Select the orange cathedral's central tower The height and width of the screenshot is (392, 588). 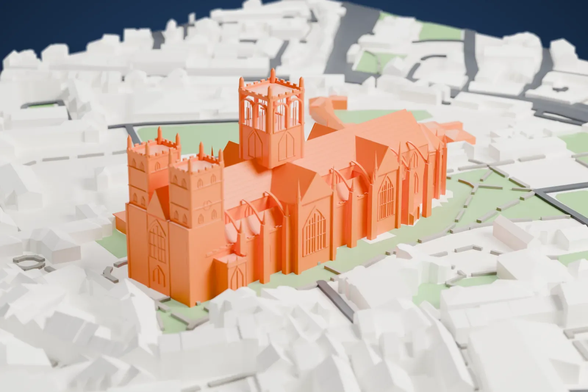272,119
